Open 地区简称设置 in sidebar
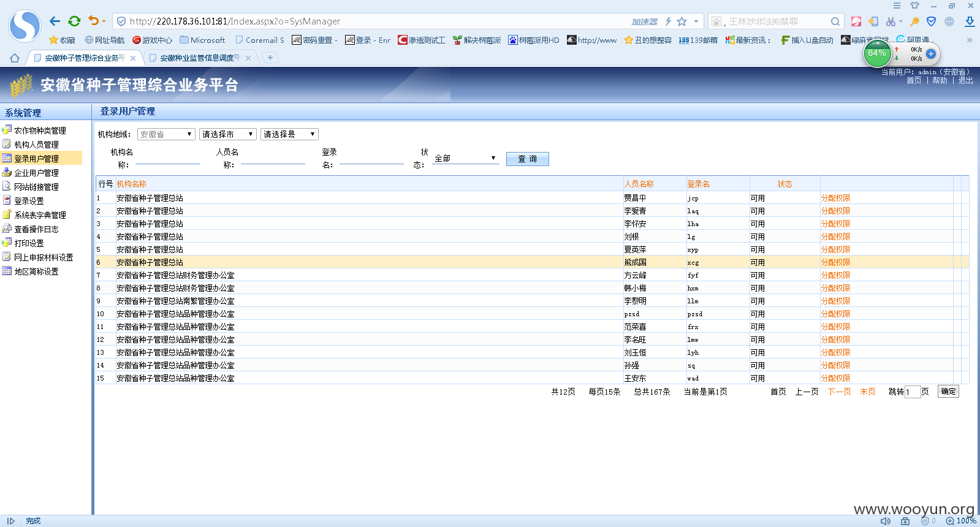 36,271
